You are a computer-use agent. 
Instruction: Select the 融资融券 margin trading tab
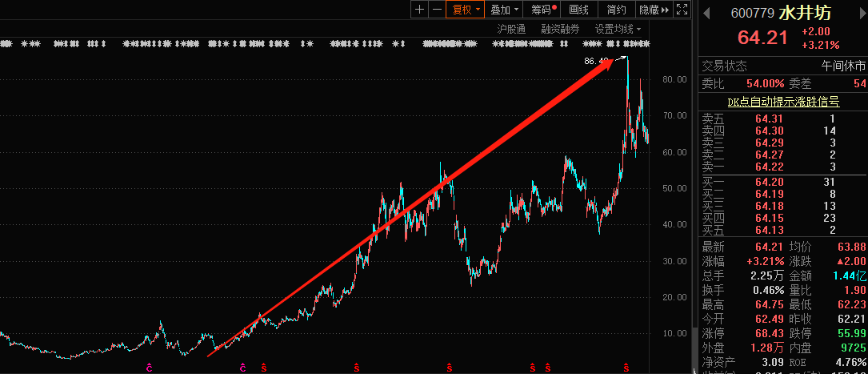pyautogui.click(x=560, y=29)
